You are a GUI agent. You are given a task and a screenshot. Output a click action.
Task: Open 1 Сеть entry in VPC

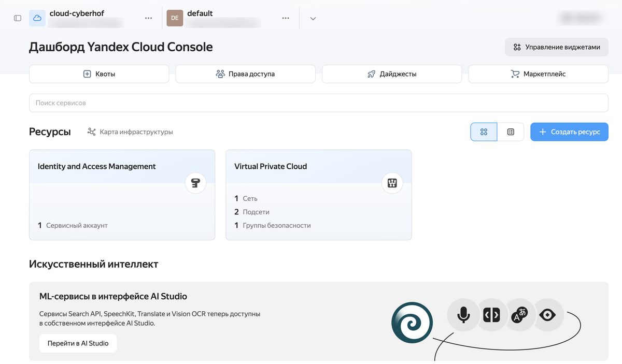click(246, 198)
